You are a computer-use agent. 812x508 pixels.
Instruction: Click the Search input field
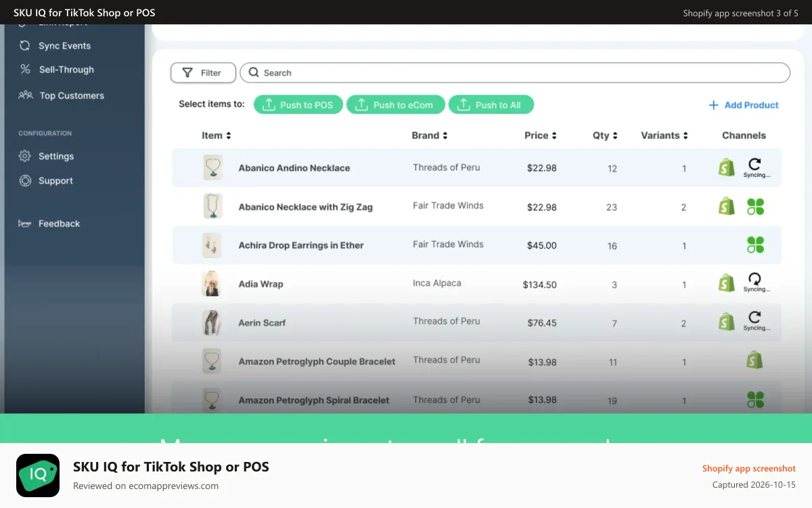click(x=515, y=72)
